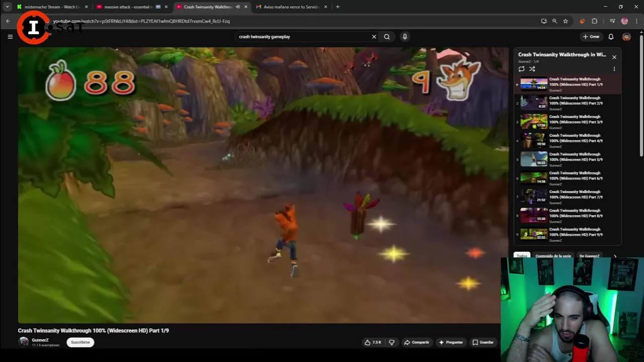This screenshot has width=644, height=362.
Task: Open browser zoom magnifier icon in address bar
Action: (x=554, y=21)
